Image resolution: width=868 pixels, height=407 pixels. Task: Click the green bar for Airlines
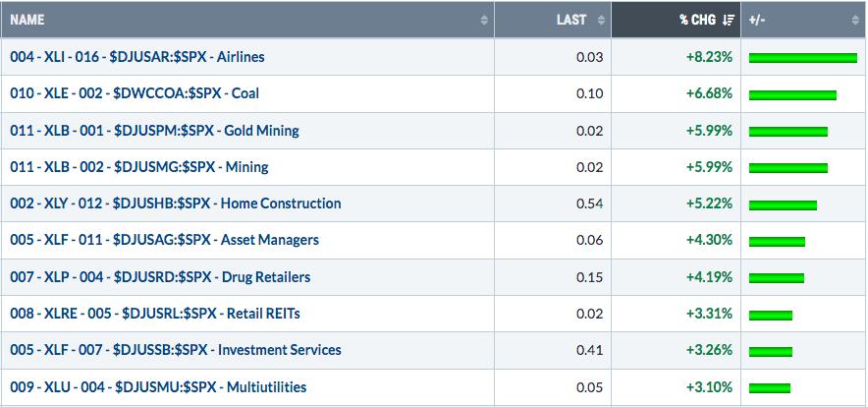(x=802, y=58)
